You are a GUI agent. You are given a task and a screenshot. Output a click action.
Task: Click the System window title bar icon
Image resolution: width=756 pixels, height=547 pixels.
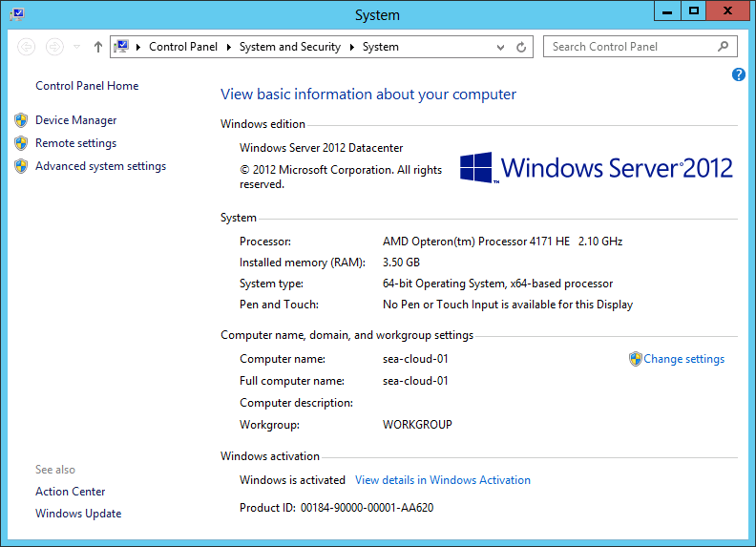[17, 14]
